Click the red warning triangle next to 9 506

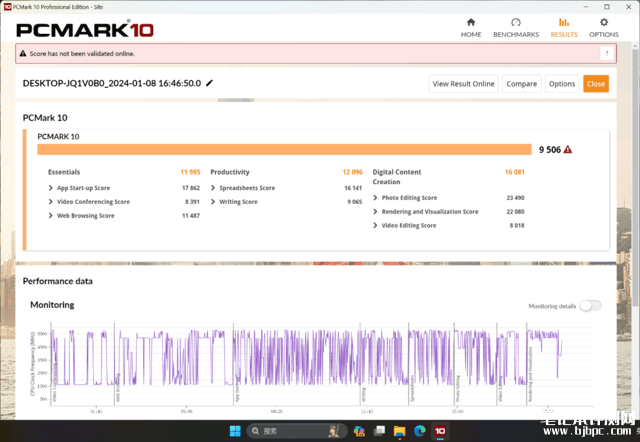click(x=567, y=150)
